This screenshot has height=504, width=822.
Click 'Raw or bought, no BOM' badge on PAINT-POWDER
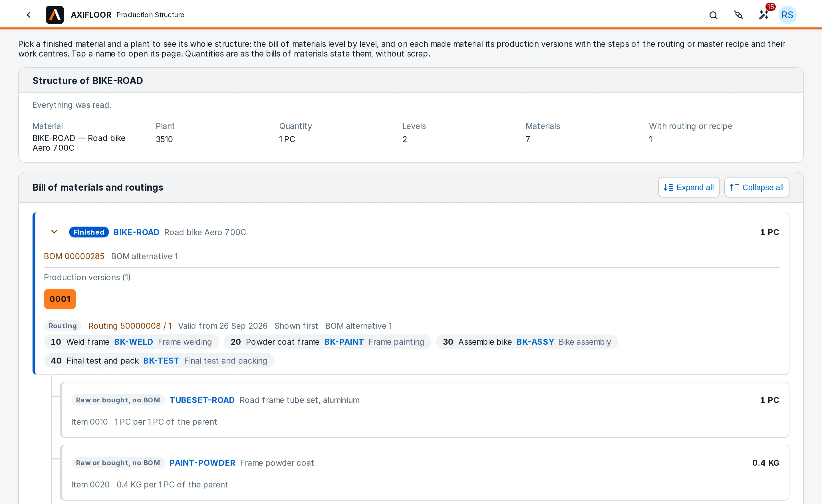click(x=118, y=463)
